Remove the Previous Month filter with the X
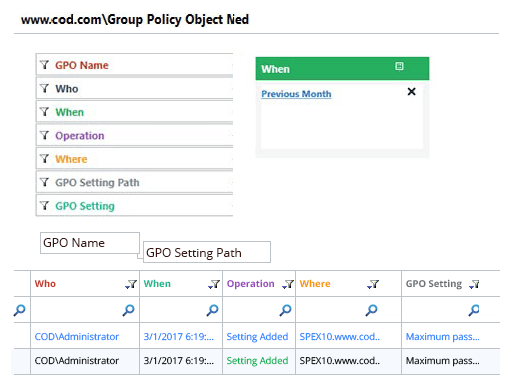 pyautogui.click(x=411, y=91)
